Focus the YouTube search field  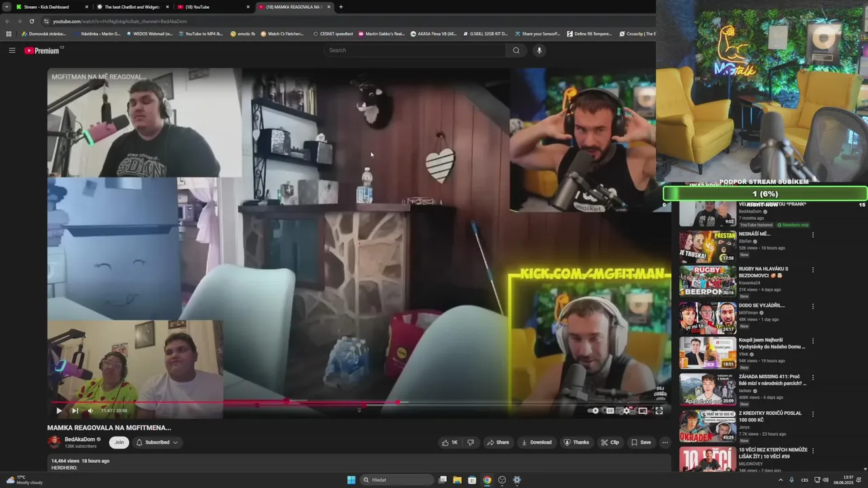[x=414, y=50]
